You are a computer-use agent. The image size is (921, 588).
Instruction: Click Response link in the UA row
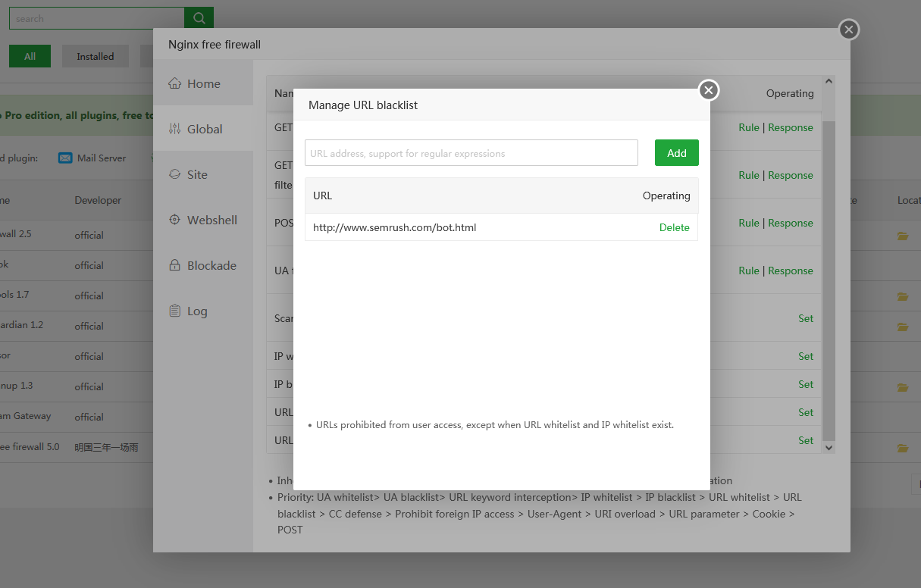pyautogui.click(x=791, y=271)
